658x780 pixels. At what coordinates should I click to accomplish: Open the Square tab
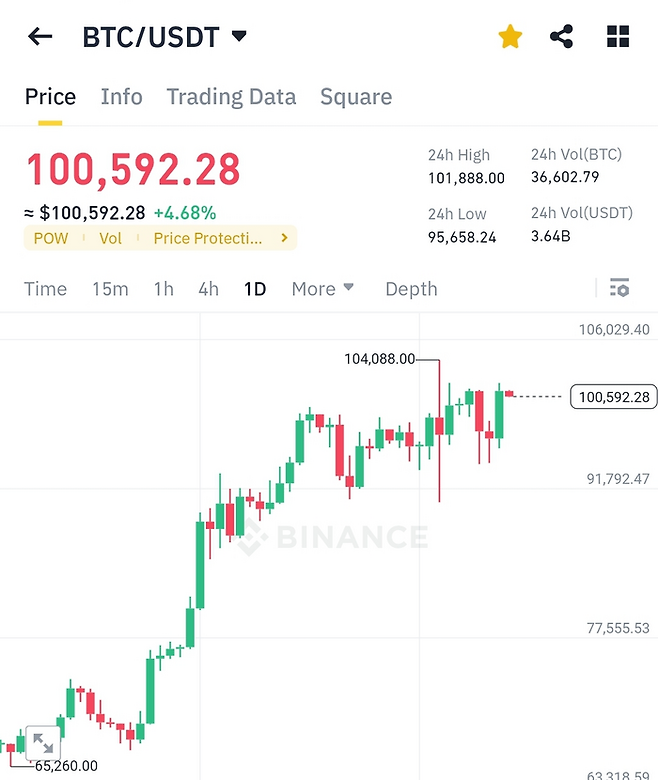click(x=356, y=97)
